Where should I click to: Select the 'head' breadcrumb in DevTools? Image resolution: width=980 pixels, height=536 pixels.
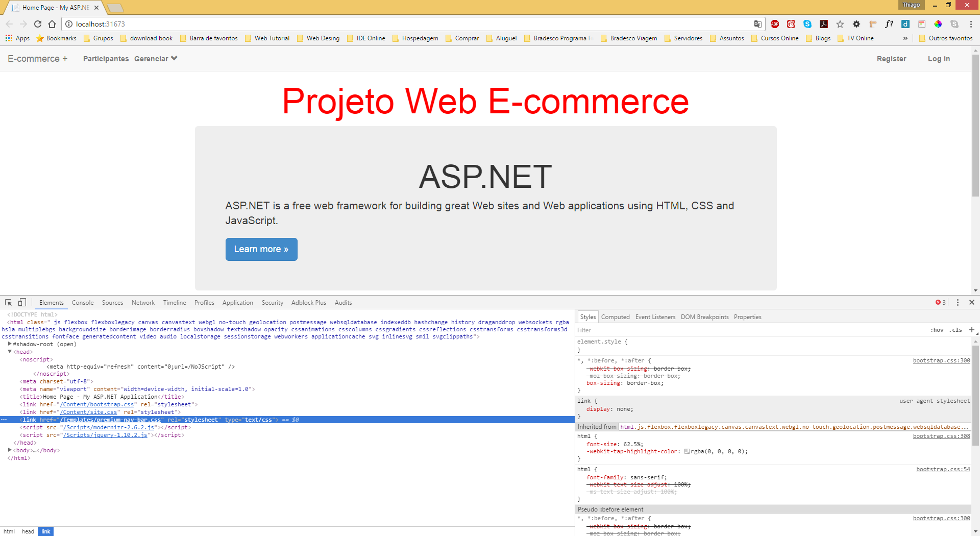pyautogui.click(x=28, y=531)
